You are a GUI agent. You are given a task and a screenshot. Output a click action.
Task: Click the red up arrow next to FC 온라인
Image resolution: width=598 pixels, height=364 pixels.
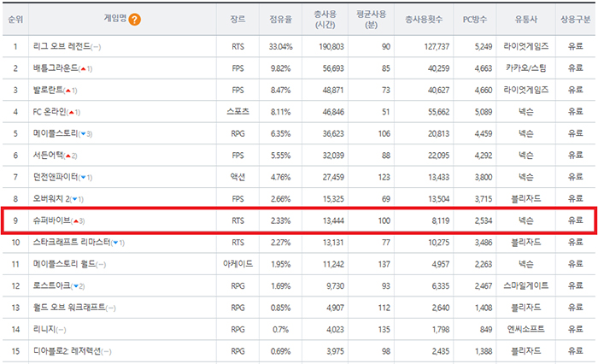point(73,111)
